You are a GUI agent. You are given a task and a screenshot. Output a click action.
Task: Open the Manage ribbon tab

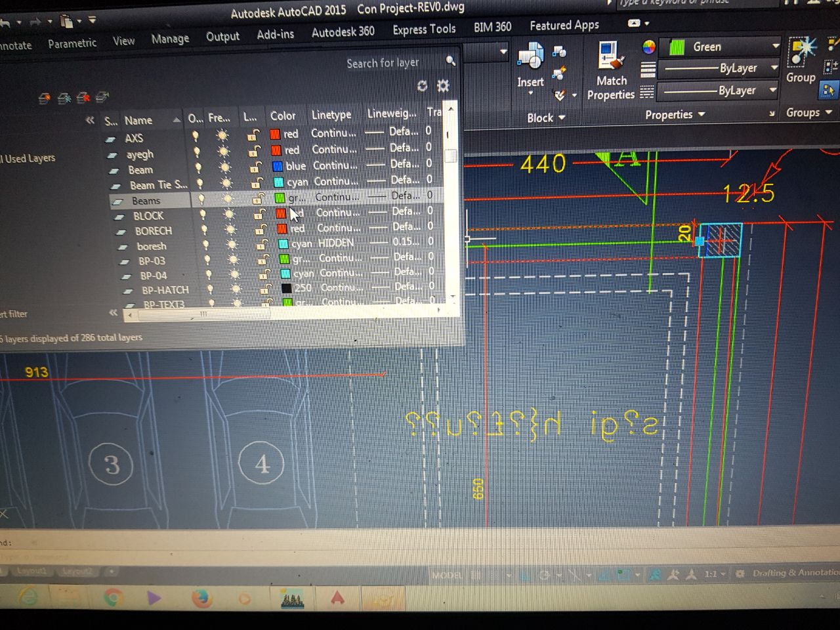(x=170, y=39)
